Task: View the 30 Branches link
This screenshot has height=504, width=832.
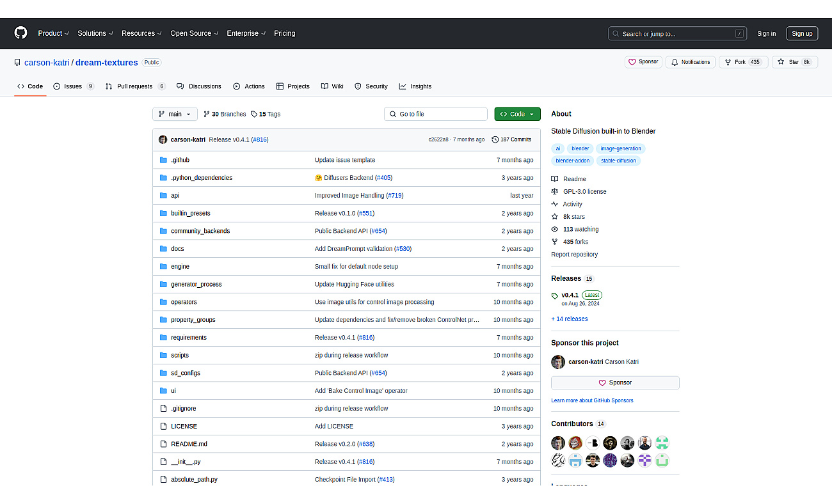Action: [225, 114]
